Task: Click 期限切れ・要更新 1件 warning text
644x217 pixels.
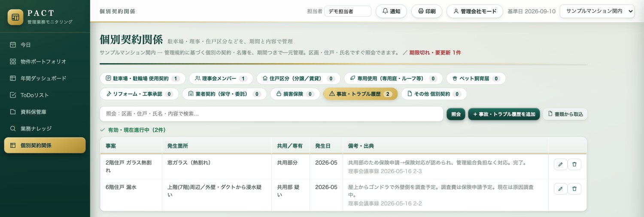Action: tap(435, 53)
